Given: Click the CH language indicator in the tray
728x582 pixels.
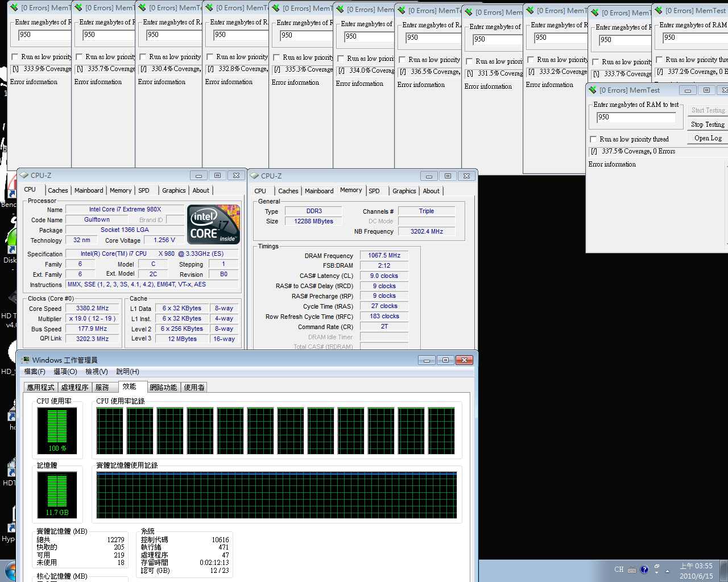Looking at the screenshot, I should (x=619, y=569).
